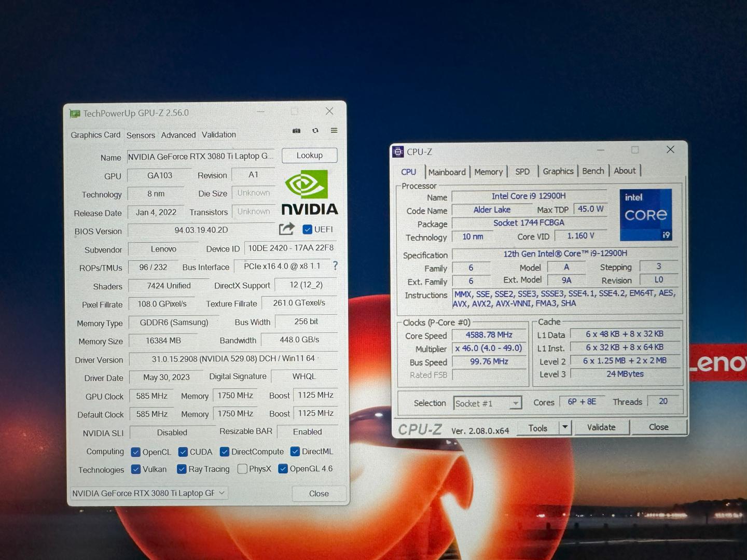
Task: Select the Graphics Card tab in GPU-Z
Action: click(95, 135)
